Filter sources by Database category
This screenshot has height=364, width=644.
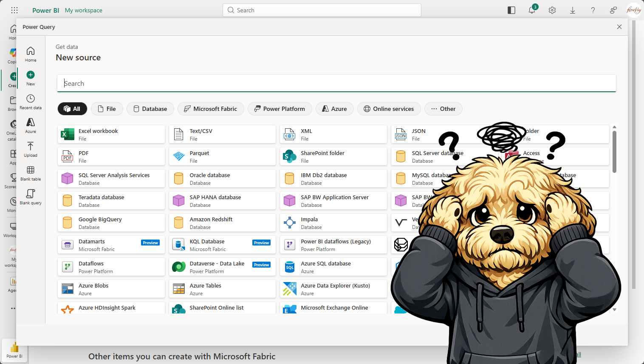tap(150, 109)
